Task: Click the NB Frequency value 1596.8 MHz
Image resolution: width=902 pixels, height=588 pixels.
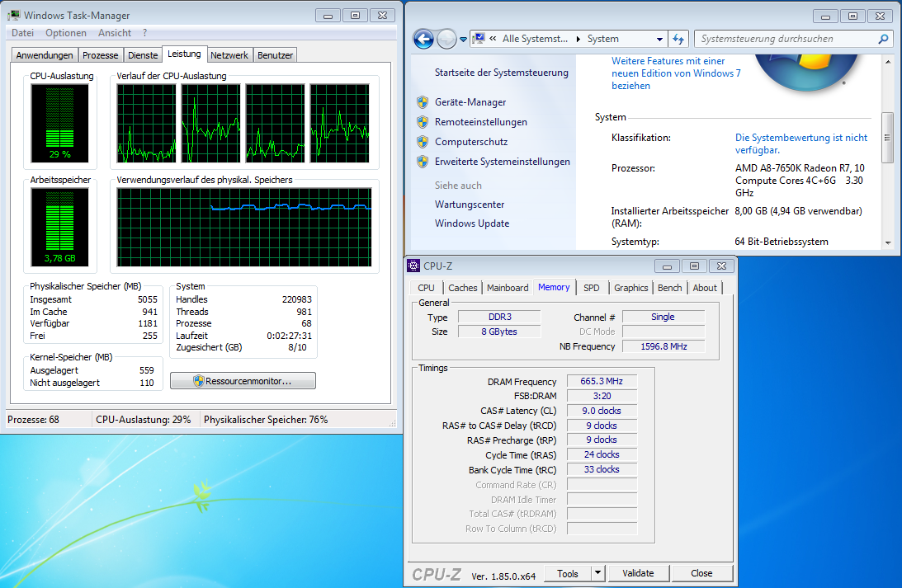Action: point(664,346)
